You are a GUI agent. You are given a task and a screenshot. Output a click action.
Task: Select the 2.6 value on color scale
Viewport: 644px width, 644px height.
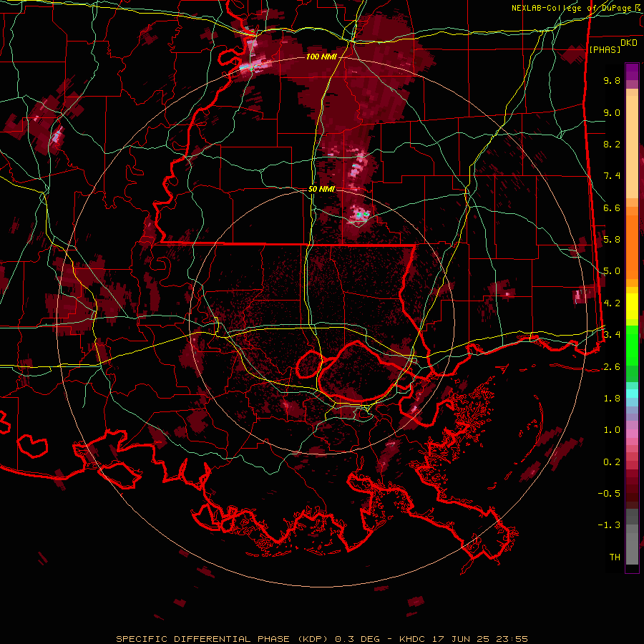point(612,367)
